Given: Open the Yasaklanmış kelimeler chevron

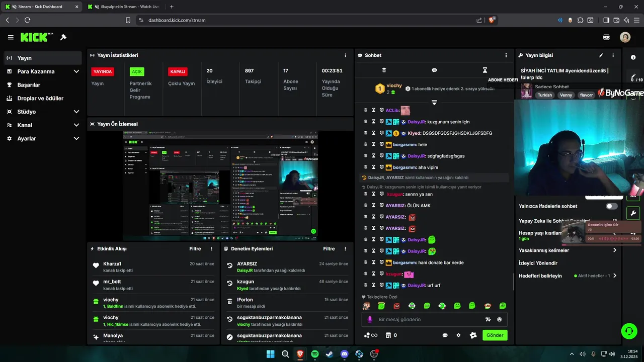Looking at the screenshot, I should pos(614,250).
